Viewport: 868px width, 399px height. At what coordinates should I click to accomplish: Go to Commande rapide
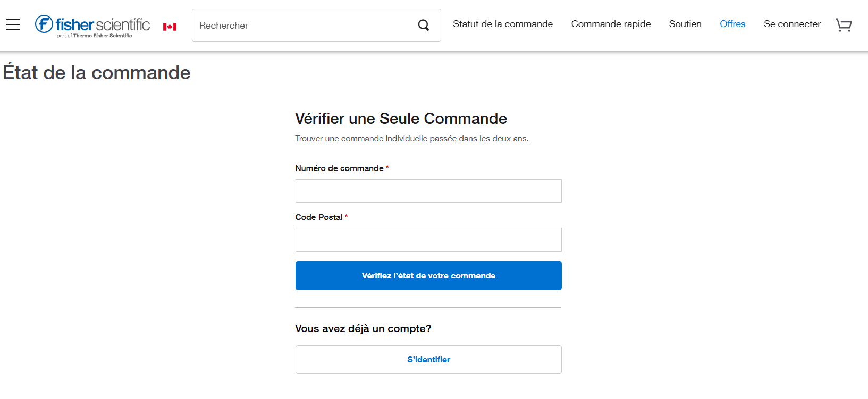point(611,24)
